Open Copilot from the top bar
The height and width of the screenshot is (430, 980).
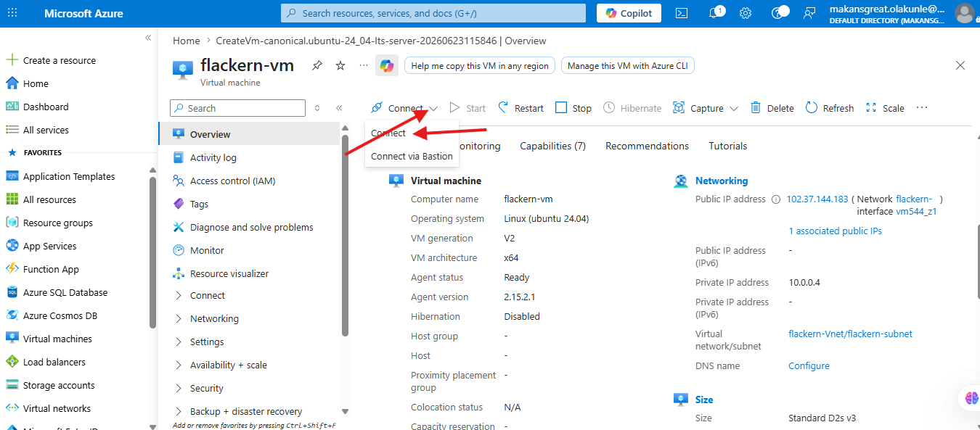tap(629, 13)
